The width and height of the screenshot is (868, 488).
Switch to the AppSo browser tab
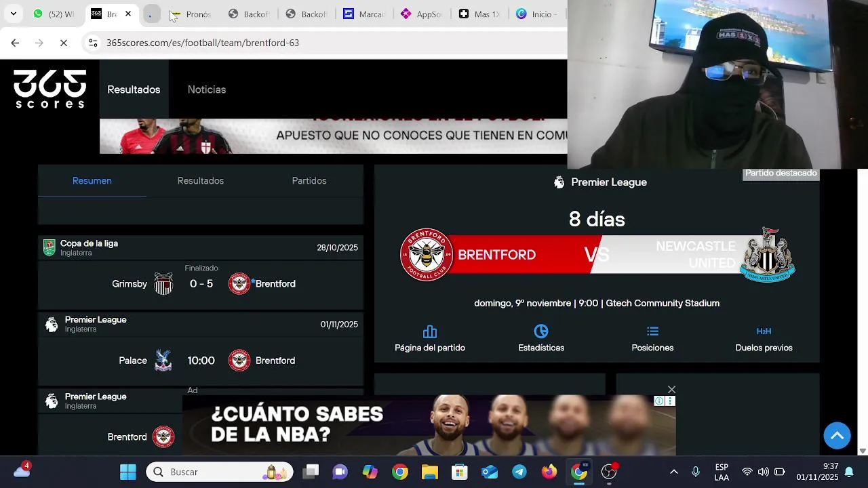click(421, 14)
